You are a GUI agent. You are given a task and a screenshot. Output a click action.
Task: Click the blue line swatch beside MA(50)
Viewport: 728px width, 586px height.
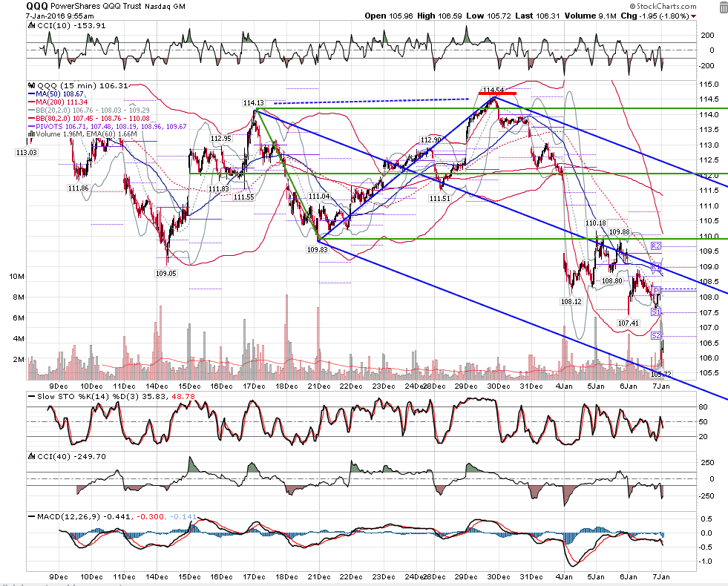[x=32, y=94]
